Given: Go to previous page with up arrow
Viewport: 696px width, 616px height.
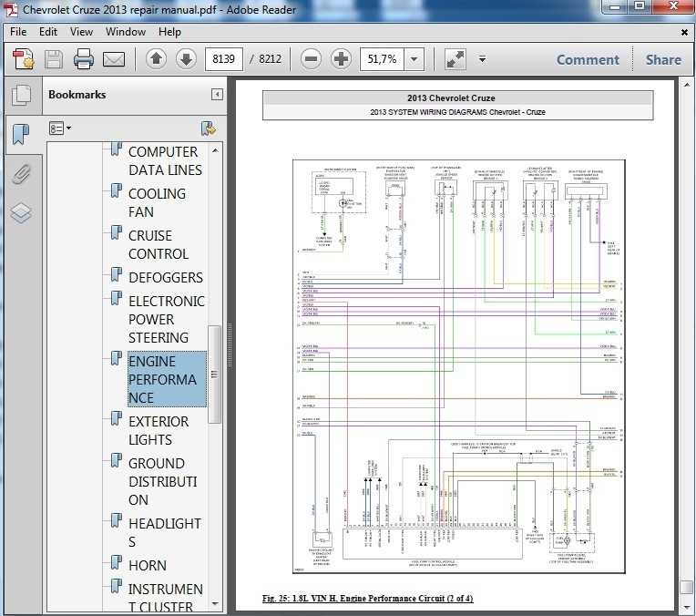Looking at the screenshot, I should (156, 60).
